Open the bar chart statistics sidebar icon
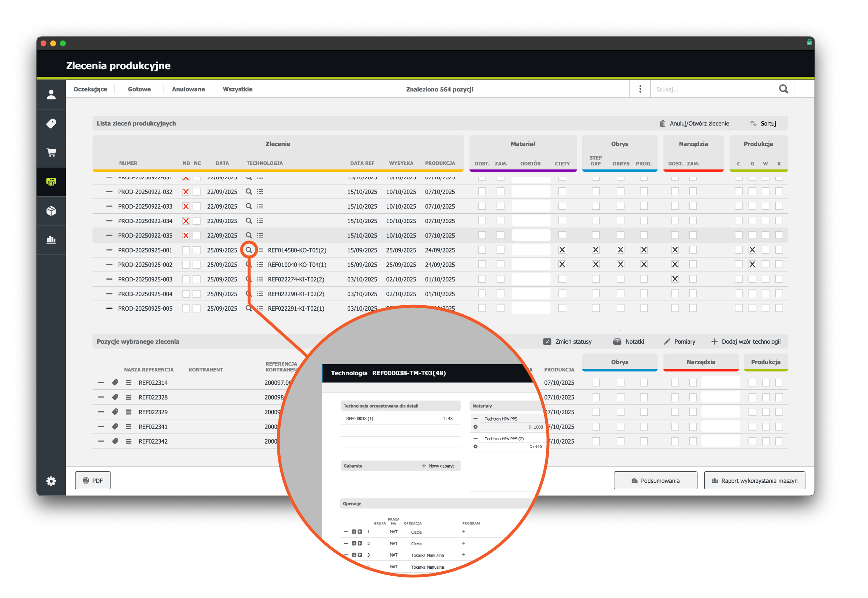Screen dimensions: 868x598 pyautogui.click(x=51, y=240)
